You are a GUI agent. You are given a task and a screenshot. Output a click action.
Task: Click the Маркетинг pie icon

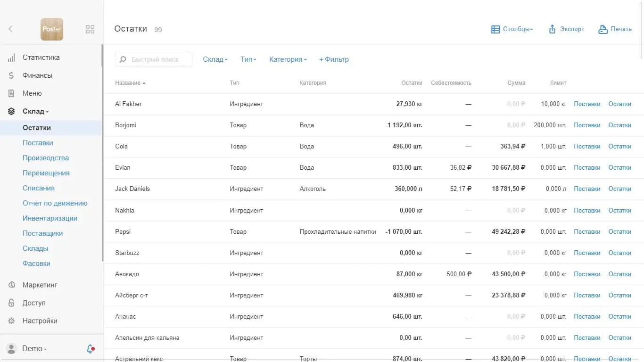(12, 285)
